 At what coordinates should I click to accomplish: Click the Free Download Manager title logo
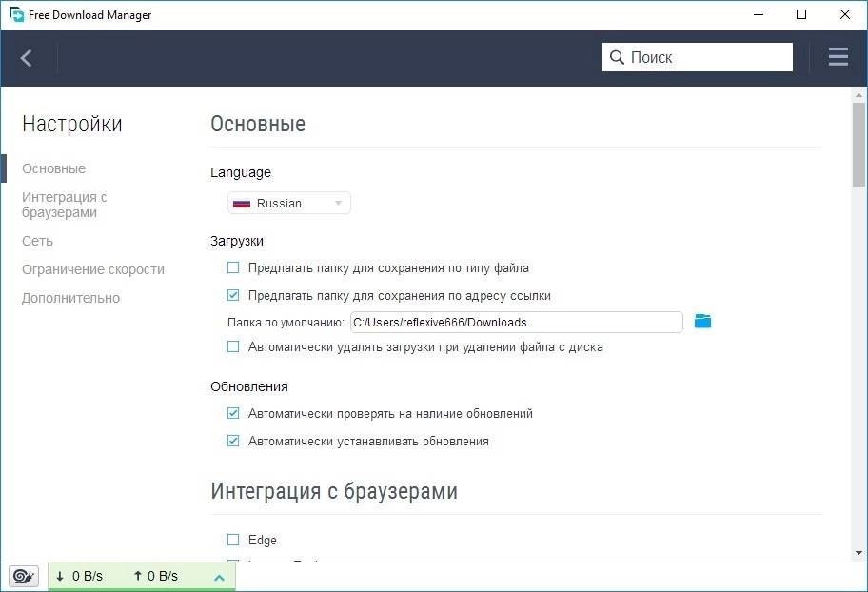tap(16, 14)
